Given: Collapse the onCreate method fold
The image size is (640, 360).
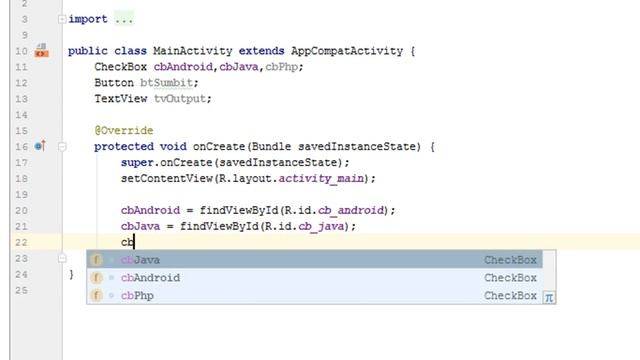Looking at the screenshot, I should coord(62,147).
